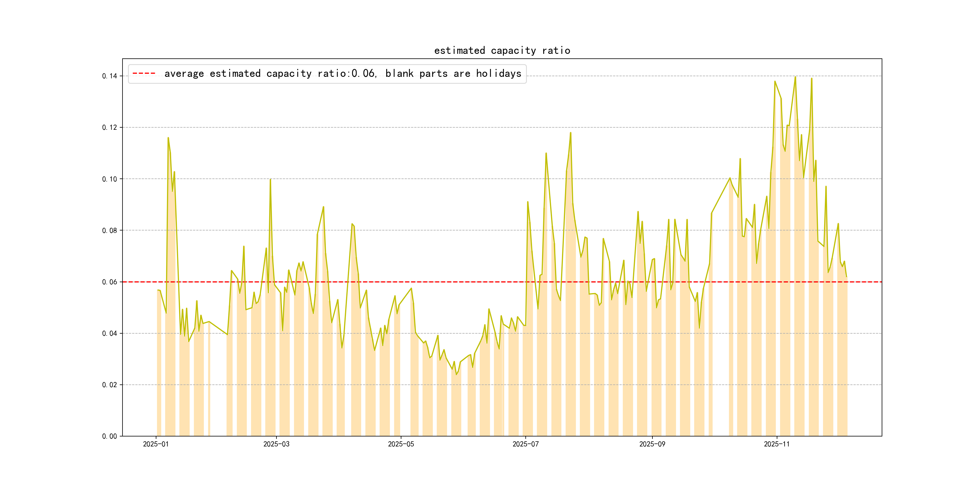Screen dimensions: 980x490
Task: Click the 0.06 y-axis tick label
Action: coord(109,282)
